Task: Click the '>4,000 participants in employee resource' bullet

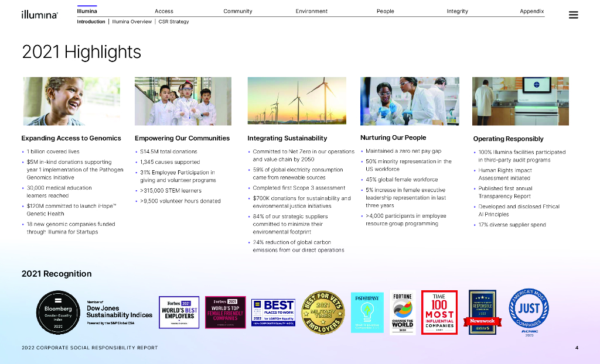Action: 405,219
